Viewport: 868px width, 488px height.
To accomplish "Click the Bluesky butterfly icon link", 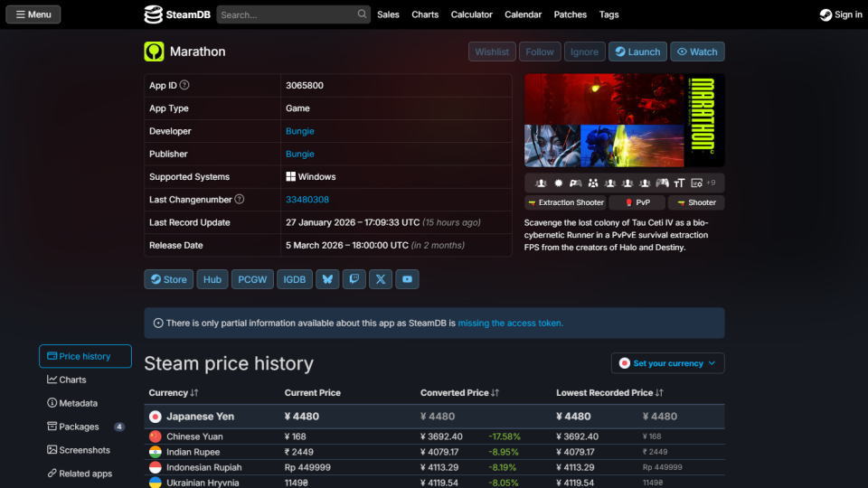I will pyautogui.click(x=327, y=279).
